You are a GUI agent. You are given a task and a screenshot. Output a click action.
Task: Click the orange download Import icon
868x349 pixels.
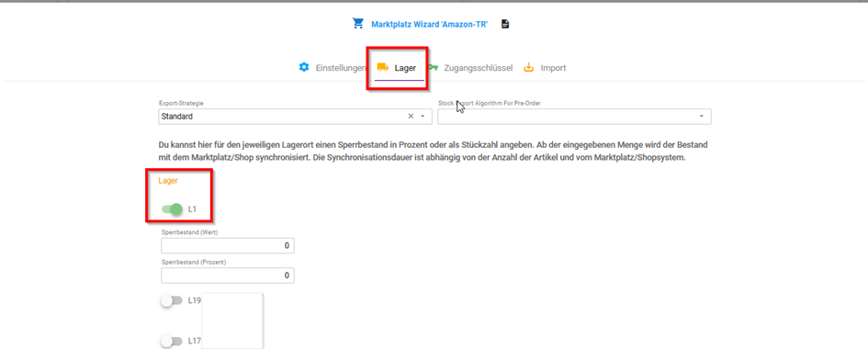click(x=529, y=67)
